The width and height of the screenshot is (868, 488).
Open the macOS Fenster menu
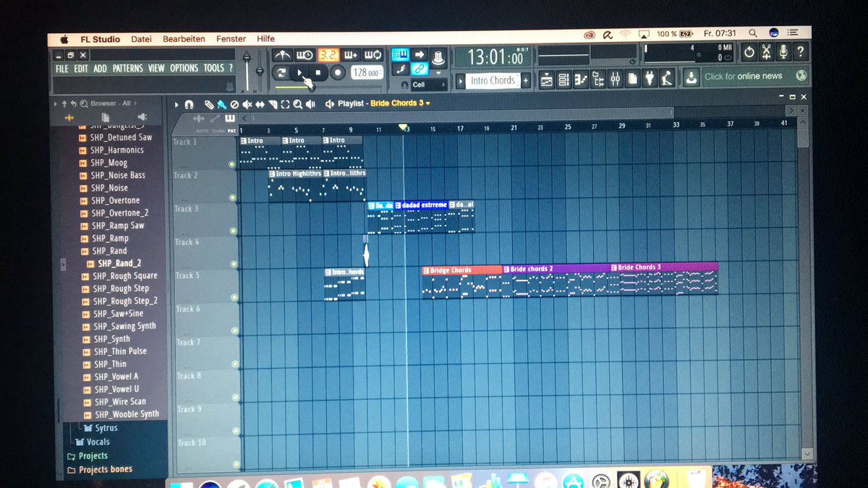click(231, 39)
